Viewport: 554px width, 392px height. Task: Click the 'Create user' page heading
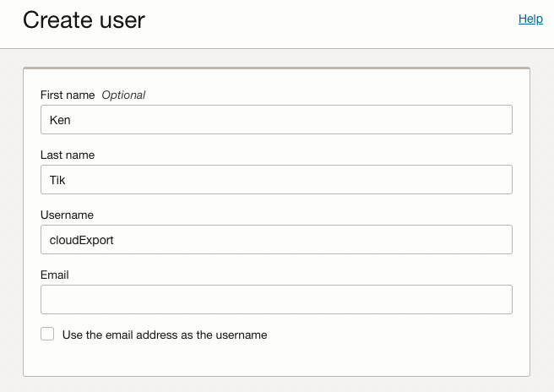(84, 20)
